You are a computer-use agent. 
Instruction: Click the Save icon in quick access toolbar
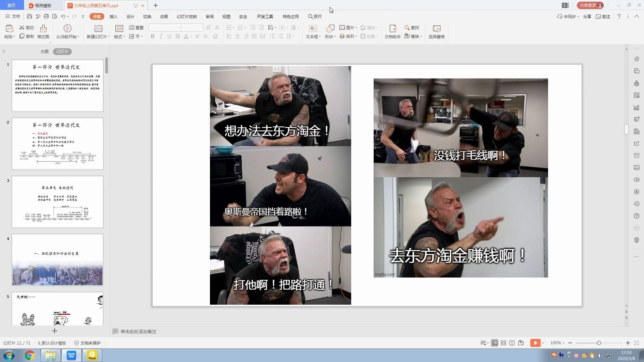(30, 16)
